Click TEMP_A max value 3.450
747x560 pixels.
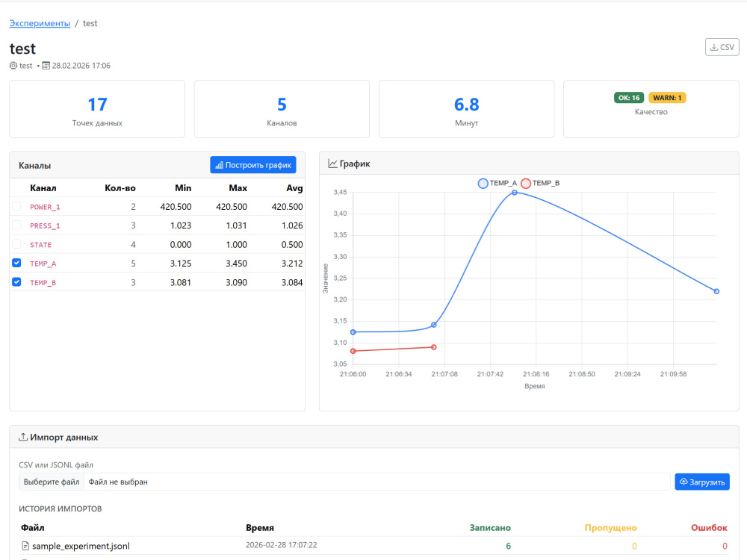click(236, 264)
